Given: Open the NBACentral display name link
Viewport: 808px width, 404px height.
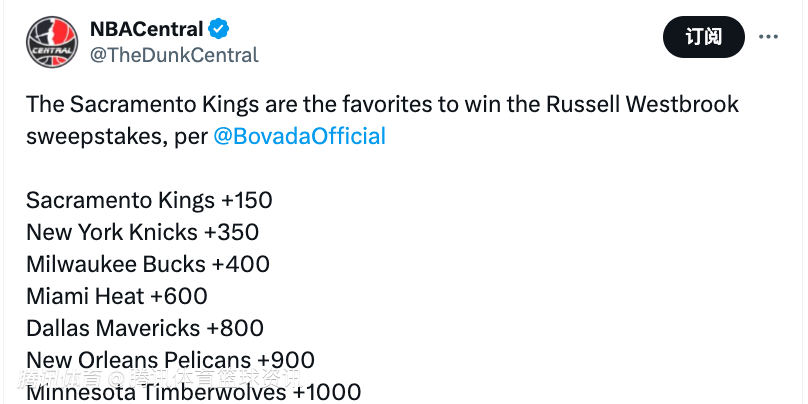Looking at the screenshot, I should click(146, 29).
